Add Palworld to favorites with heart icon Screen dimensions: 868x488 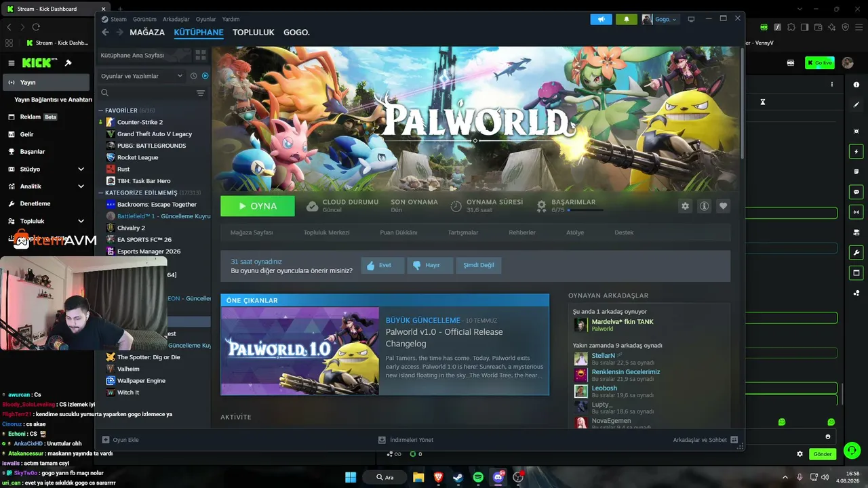(x=723, y=206)
